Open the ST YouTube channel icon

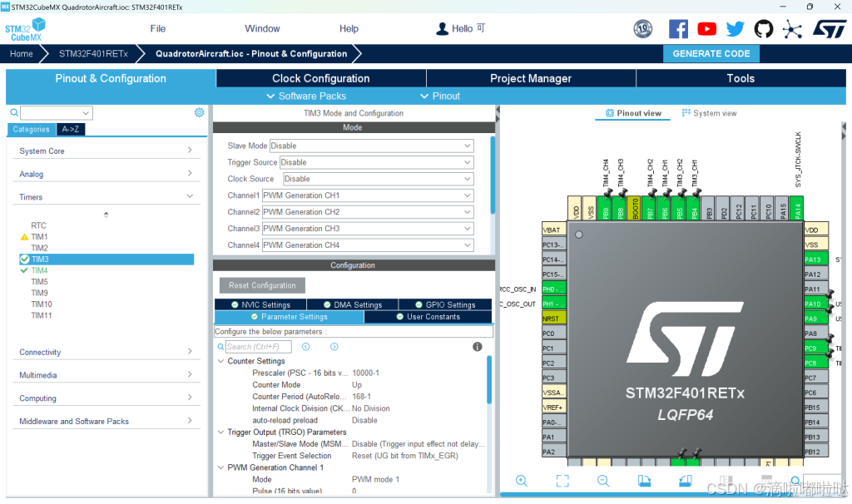706,29
